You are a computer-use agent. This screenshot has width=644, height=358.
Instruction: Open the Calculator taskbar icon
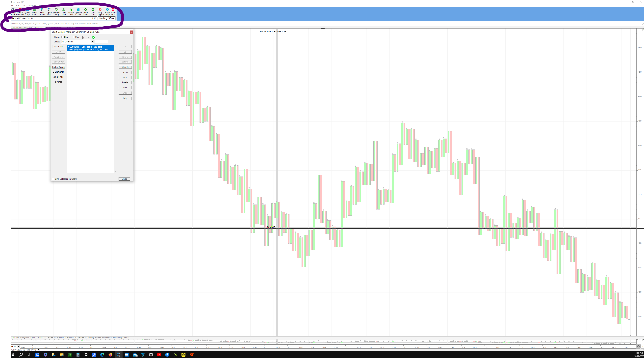pyautogui.click(x=78, y=355)
